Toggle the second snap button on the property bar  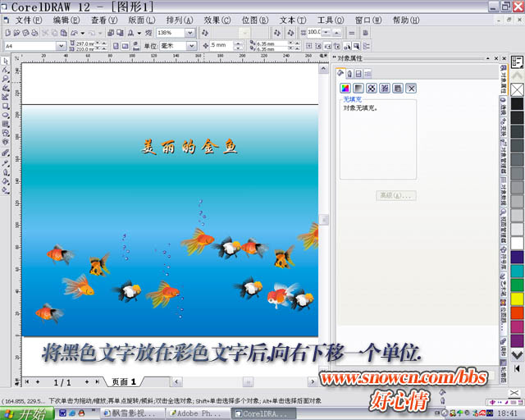tap(318, 46)
